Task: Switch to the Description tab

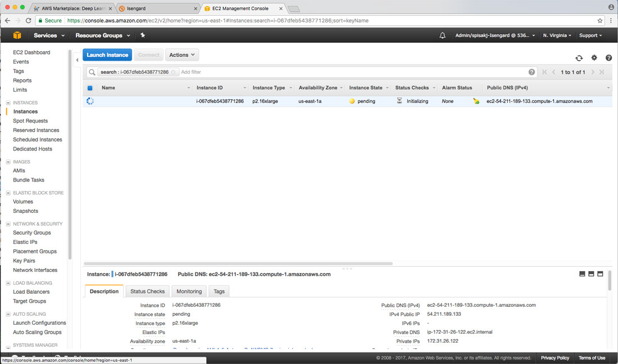Action: click(x=104, y=291)
